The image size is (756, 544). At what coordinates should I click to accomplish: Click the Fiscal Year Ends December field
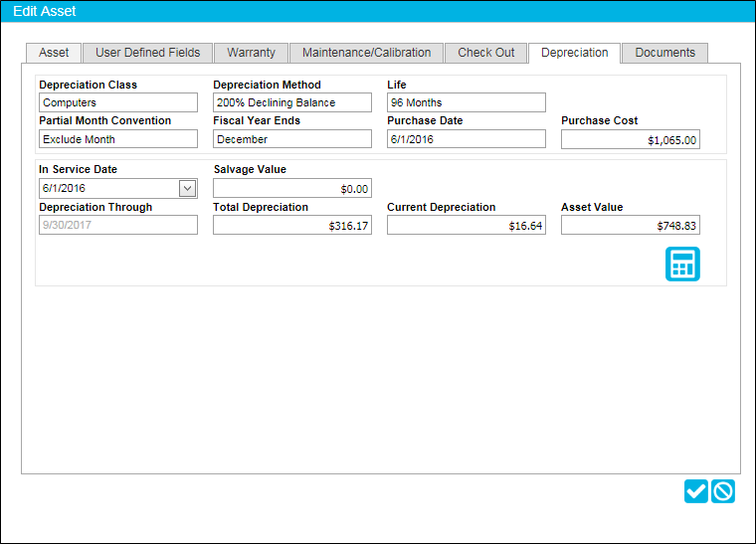[x=292, y=139]
